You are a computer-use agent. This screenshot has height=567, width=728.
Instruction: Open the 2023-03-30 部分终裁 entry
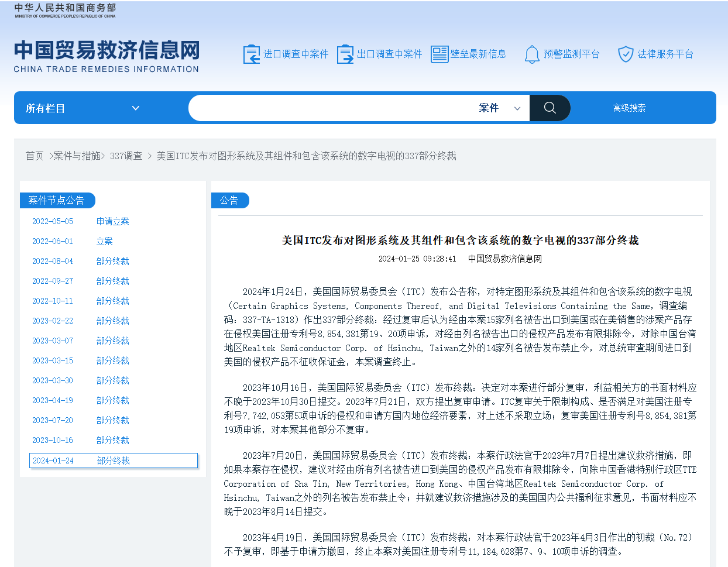[x=81, y=380]
